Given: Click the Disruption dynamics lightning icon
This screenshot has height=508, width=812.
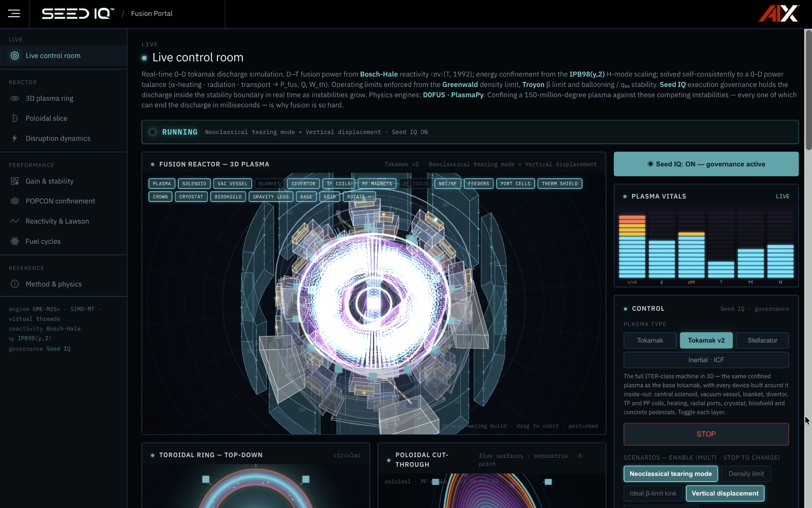Looking at the screenshot, I should (x=15, y=138).
